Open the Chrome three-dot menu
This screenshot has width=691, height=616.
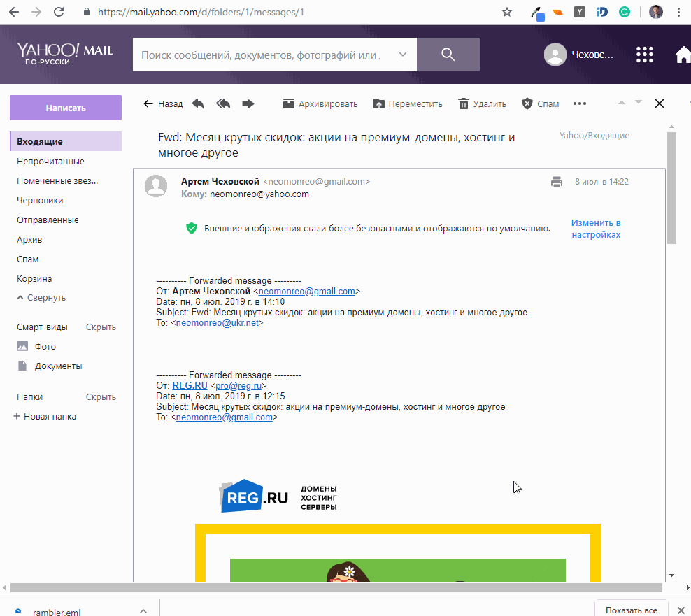point(678,12)
